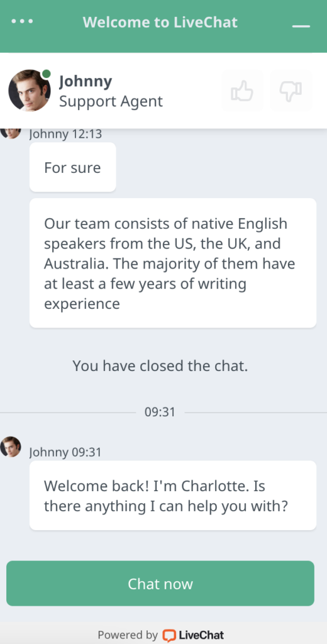Click Johnny's large profile avatar

(x=29, y=91)
